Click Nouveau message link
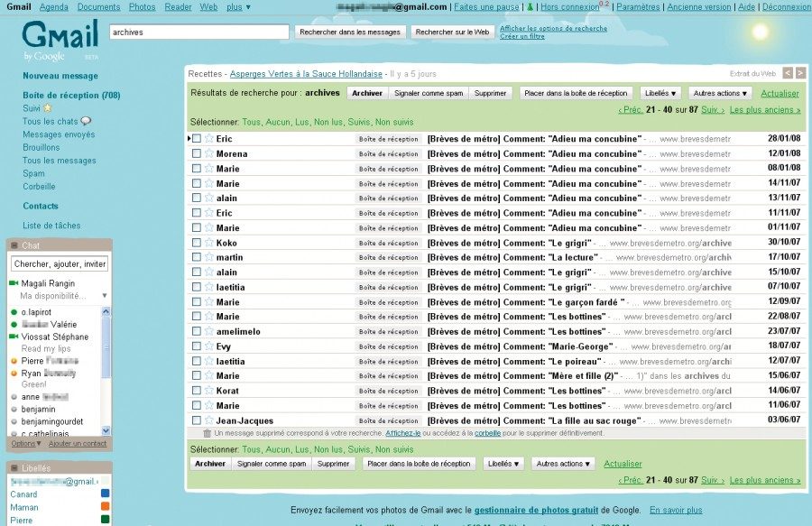This screenshot has width=812, height=526. coord(60,76)
